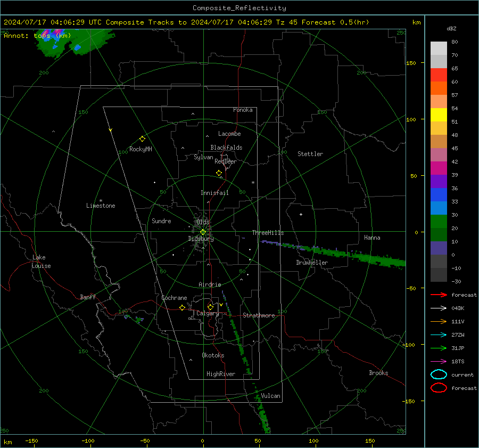
Task: Click the dBZ legend heading
Action: [451, 28]
